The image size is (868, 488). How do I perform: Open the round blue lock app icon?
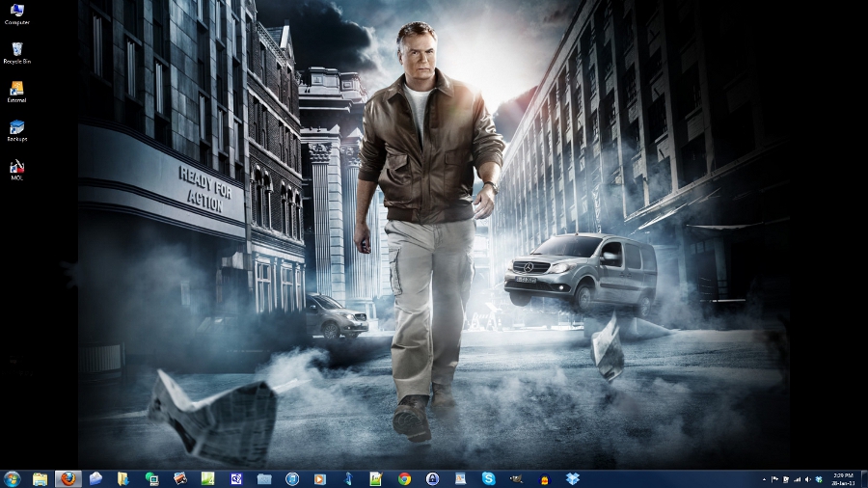tap(432, 479)
